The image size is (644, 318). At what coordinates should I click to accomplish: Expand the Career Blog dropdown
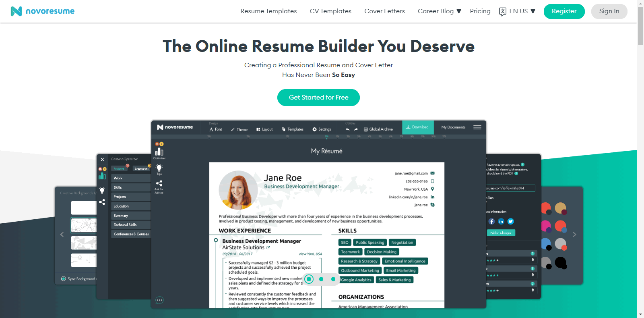[440, 11]
